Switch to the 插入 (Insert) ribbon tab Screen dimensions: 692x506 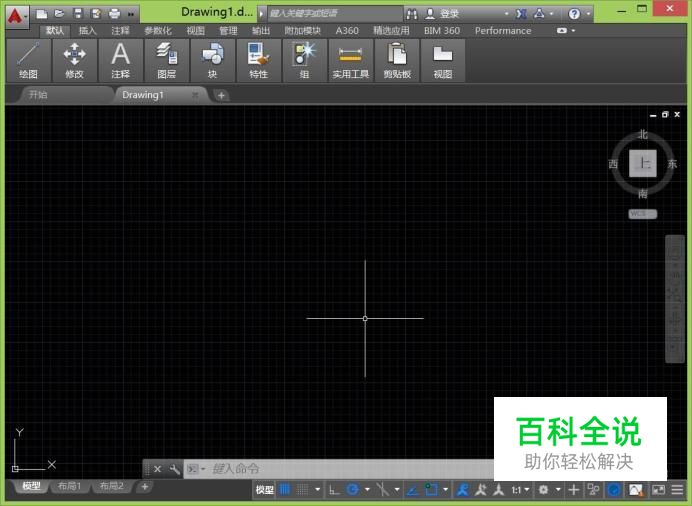tap(88, 31)
